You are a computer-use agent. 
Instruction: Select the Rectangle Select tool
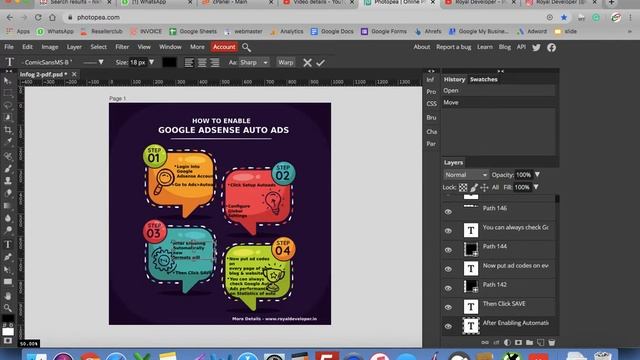[x=7, y=93]
